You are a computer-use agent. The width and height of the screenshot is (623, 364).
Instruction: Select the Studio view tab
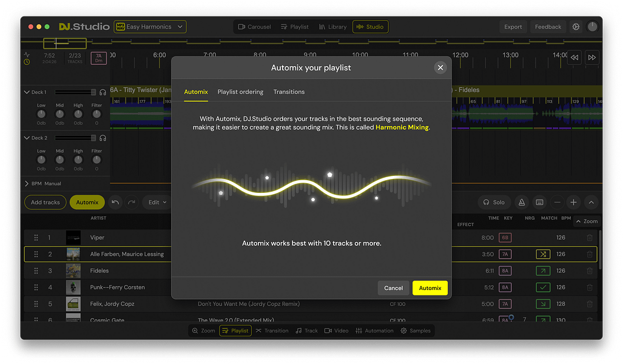[x=370, y=27]
